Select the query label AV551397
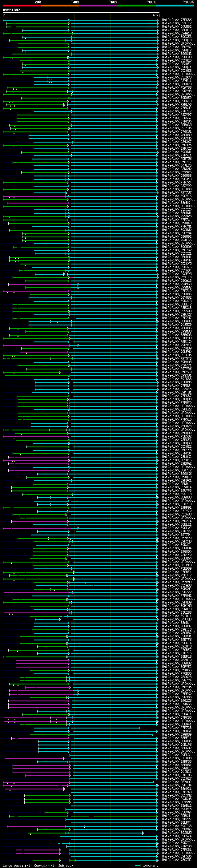The height and width of the screenshot is (868, 197). [11, 10]
